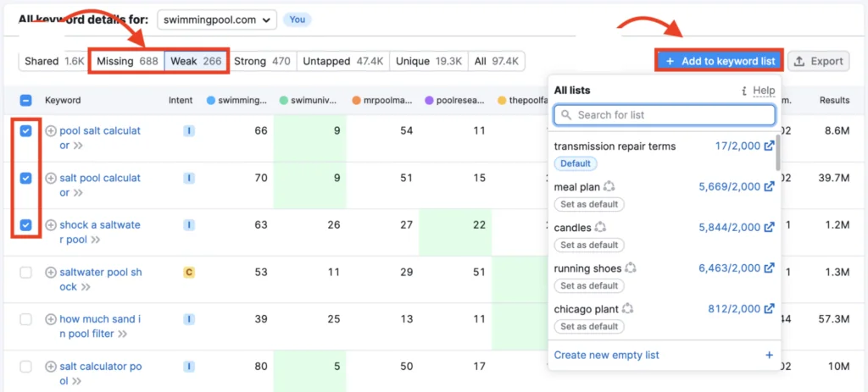
Task: Click shared-list icon beside chicago plant
Action: pyautogui.click(x=627, y=309)
